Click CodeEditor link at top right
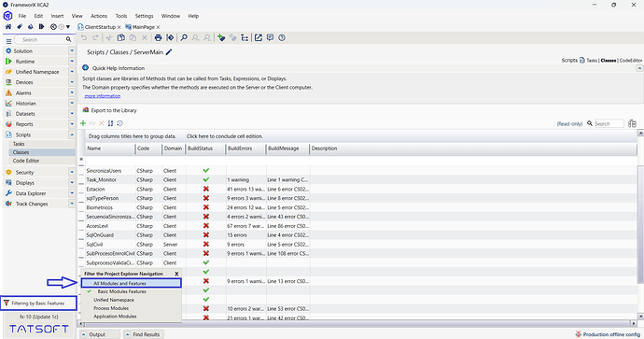Screen dimensions: 644x339 pos(630,61)
